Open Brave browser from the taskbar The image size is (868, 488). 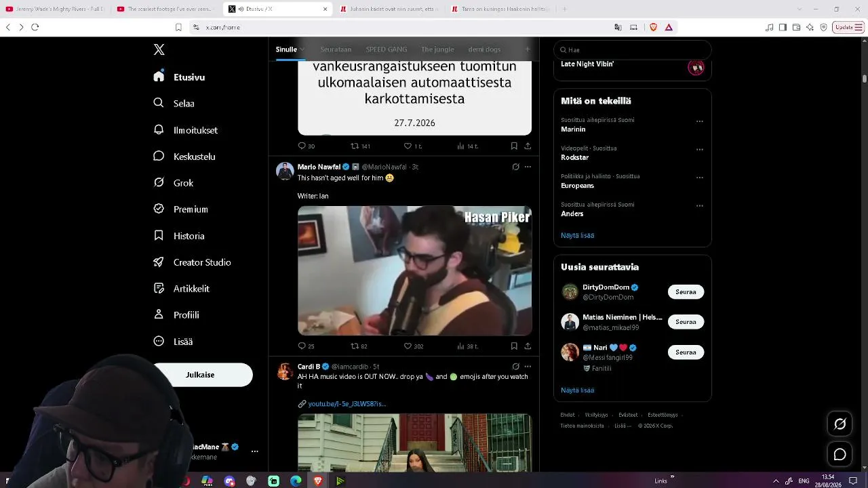click(318, 481)
